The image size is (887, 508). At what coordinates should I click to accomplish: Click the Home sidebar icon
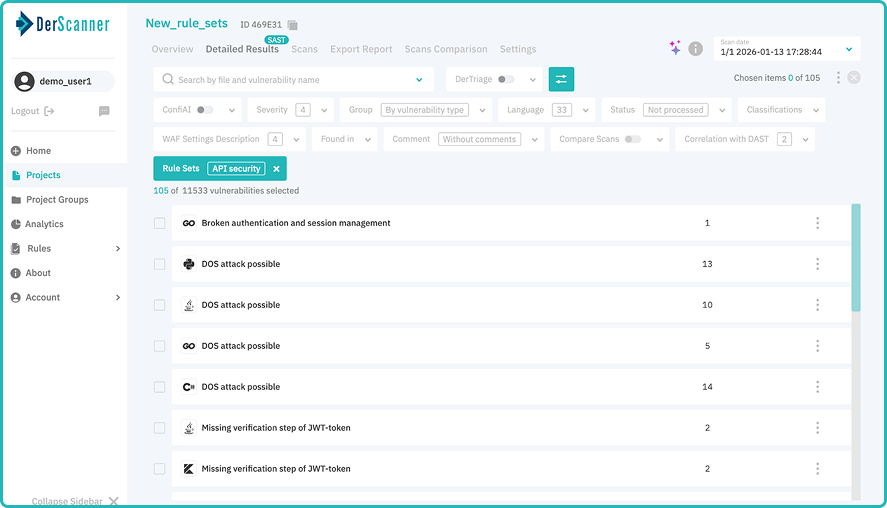[16, 151]
